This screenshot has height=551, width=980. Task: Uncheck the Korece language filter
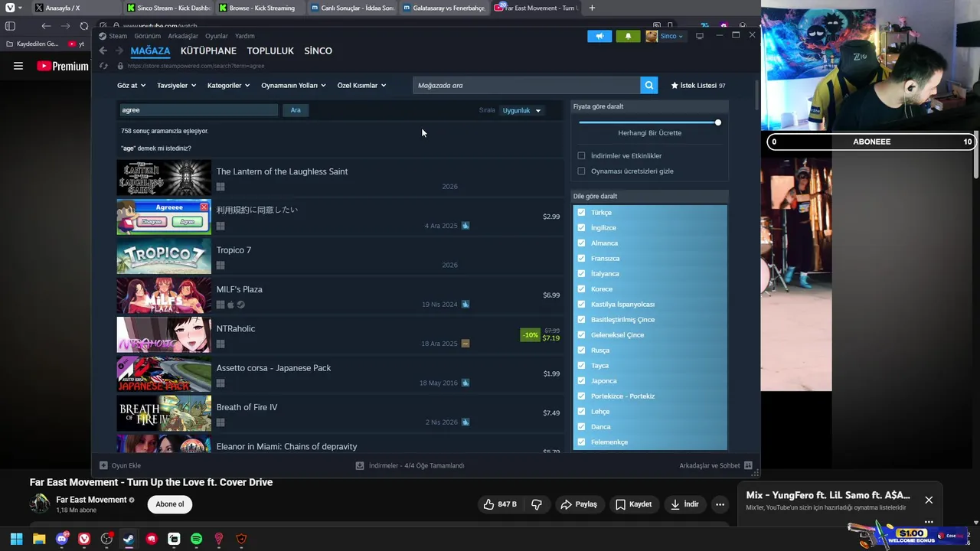(x=581, y=289)
